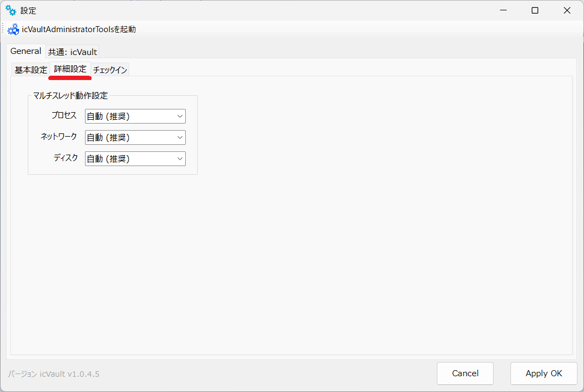Switch to the General tab
This screenshot has width=584, height=392.
pyautogui.click(x=26, y=51)
